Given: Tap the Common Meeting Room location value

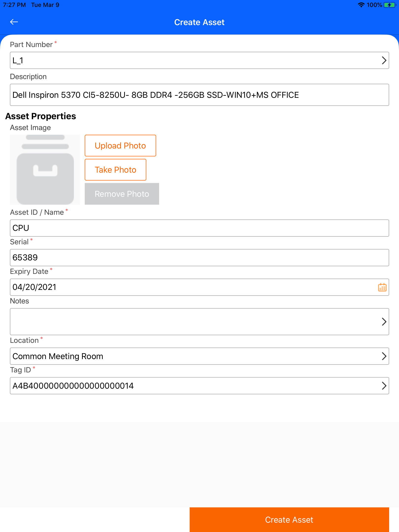Looking at the screenshot, I should [58, 356].
